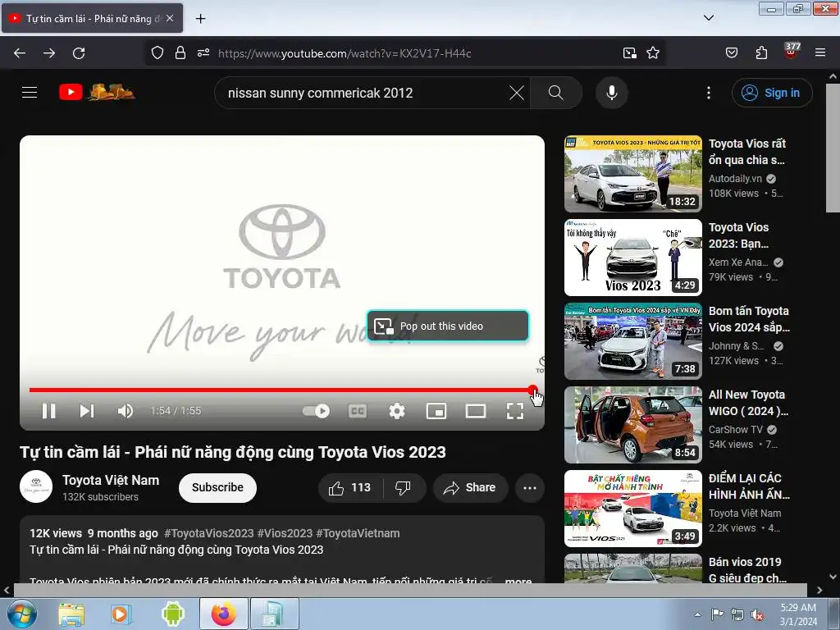Pause the video
Viewport: 840px width, 630px height.
tap(48, 411)
